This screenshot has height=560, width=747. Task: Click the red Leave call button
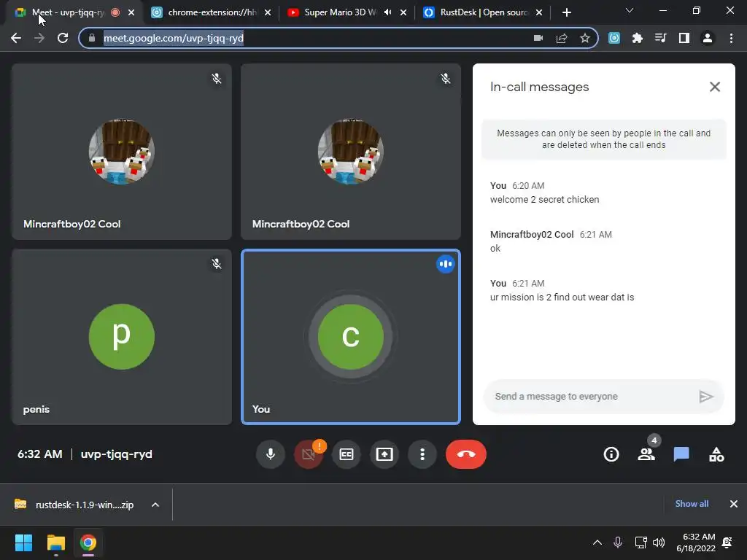[466, 454]
